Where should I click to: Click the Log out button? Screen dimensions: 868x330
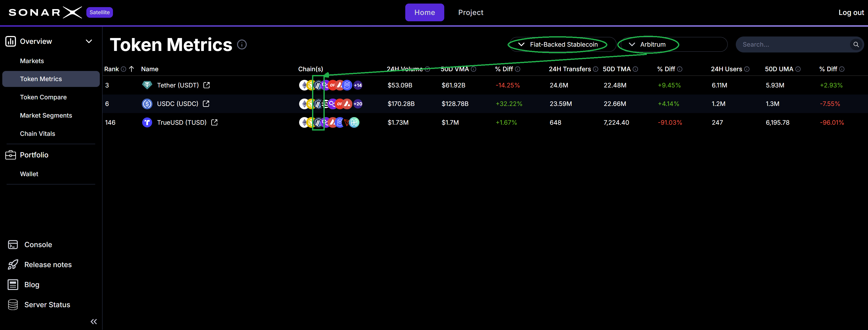(851, 12)
